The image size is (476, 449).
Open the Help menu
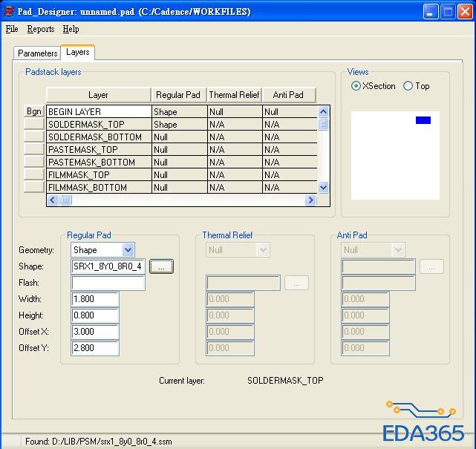71,29
